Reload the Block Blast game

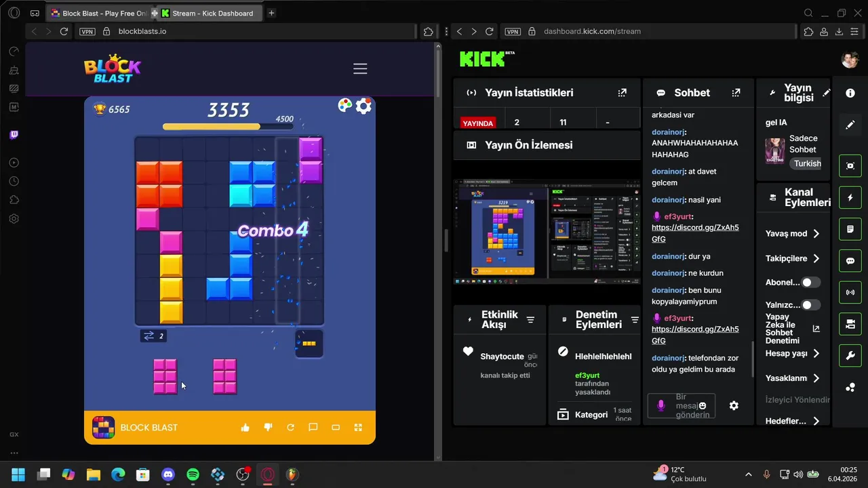290,428
